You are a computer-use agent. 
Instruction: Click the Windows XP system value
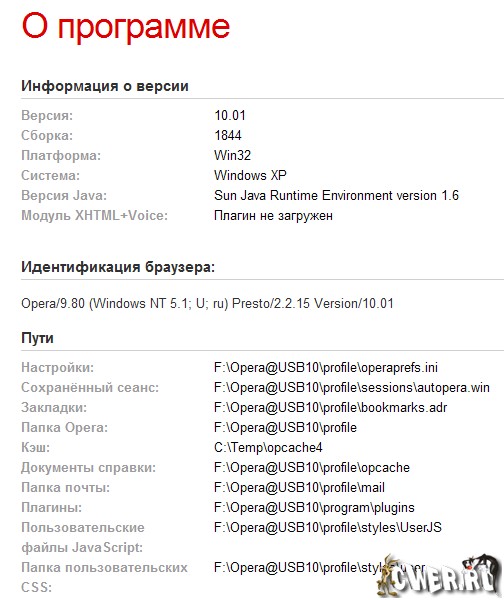[250, 175]
